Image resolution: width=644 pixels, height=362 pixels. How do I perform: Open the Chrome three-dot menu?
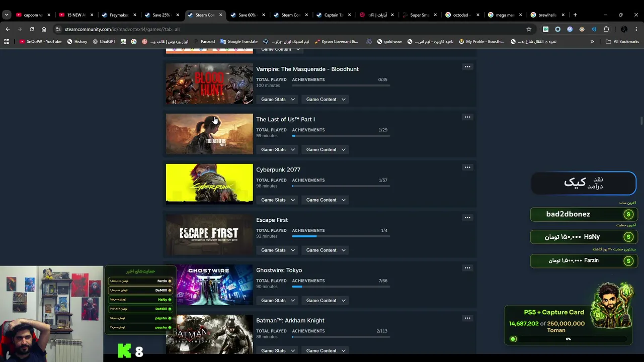636,29
